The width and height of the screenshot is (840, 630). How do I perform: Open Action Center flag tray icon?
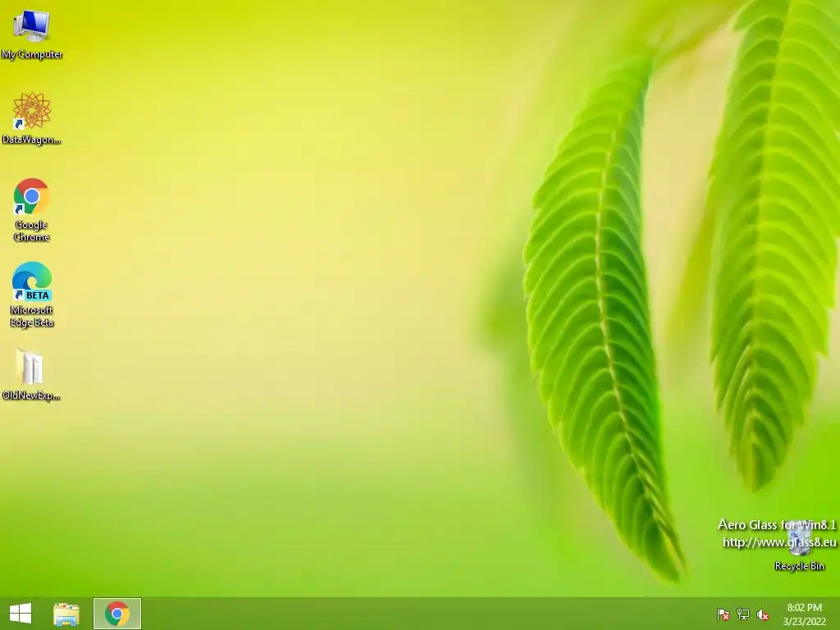click(x=724, y=614)
